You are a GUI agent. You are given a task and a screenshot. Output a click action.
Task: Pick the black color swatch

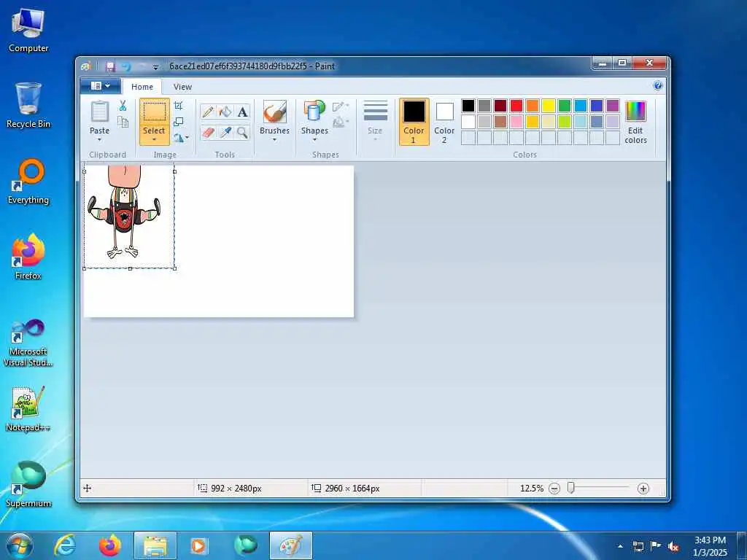pos(468,106)
